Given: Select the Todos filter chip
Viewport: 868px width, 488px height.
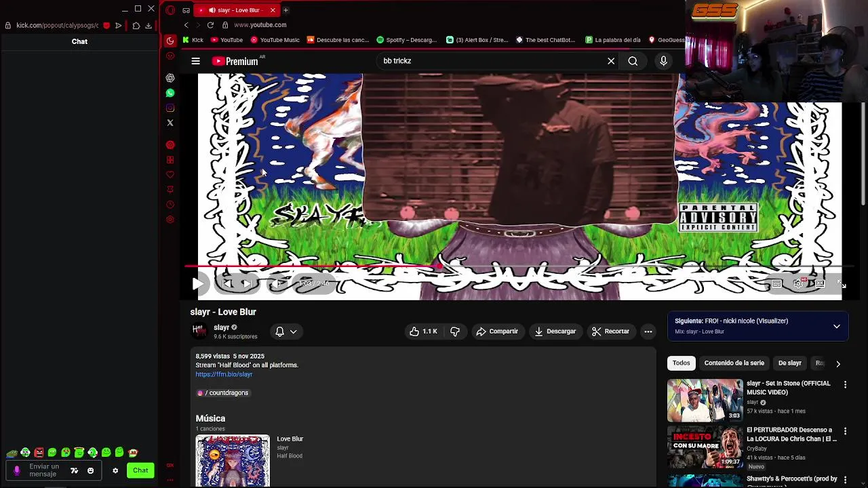Looking at the screenshot, I should tap(681, 363).
